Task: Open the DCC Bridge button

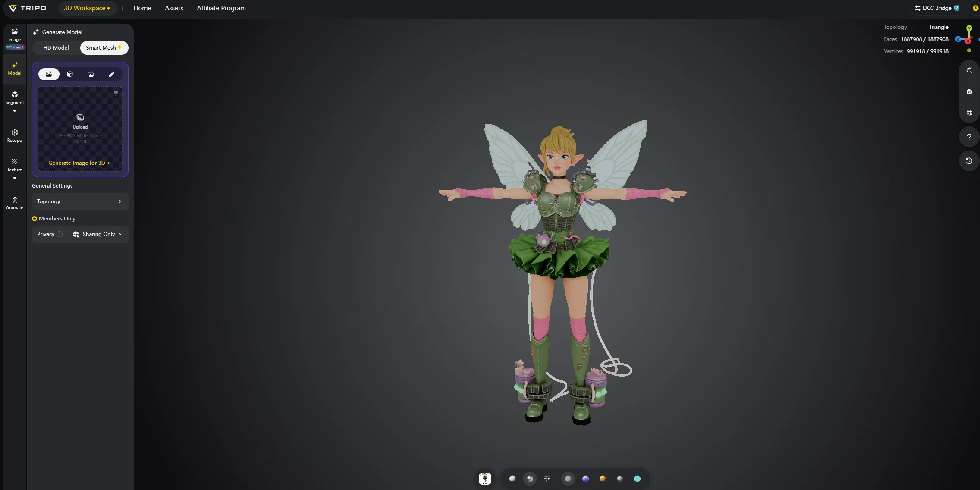Action: click(937, 8)
